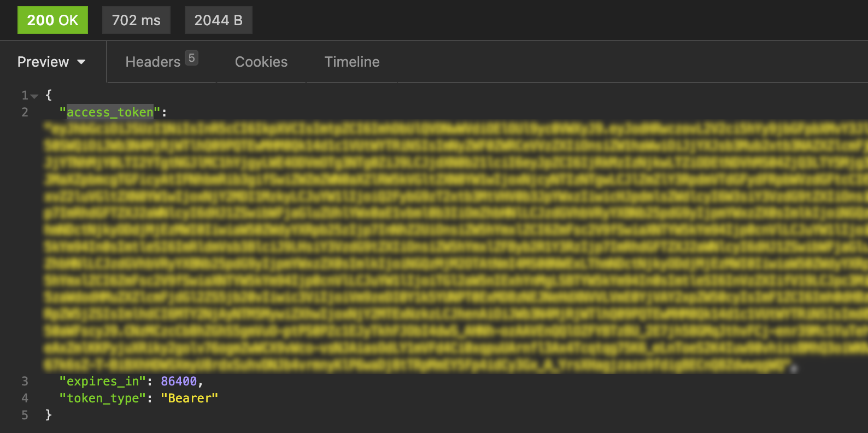Click the "Bearer" string value
Viewport: 868px width, 433px height.
pos(189,398)
